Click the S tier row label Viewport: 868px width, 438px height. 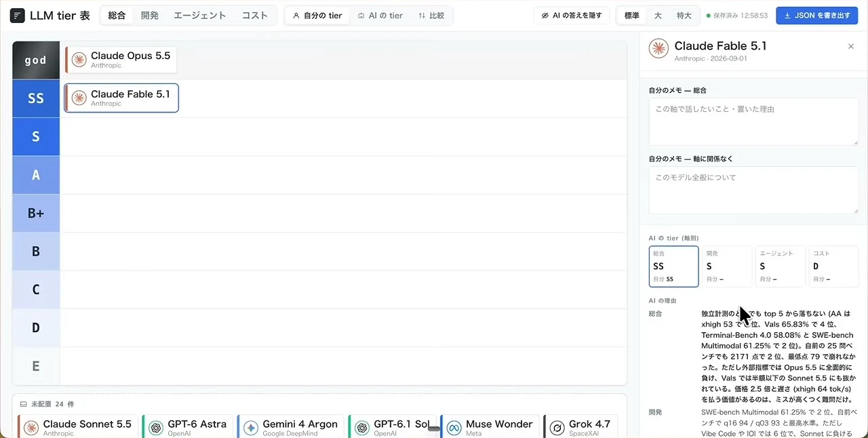pyautogui.click(x=36, y=136)
